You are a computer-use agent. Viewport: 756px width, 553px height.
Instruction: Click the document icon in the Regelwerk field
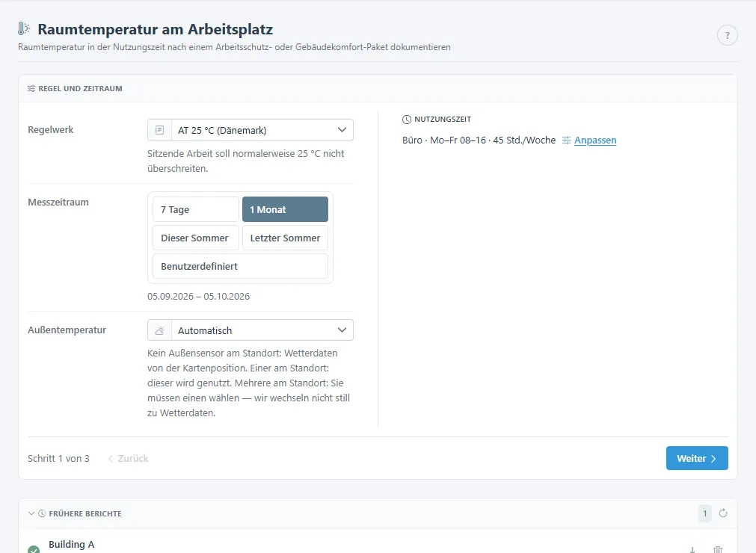pos(159,130)
